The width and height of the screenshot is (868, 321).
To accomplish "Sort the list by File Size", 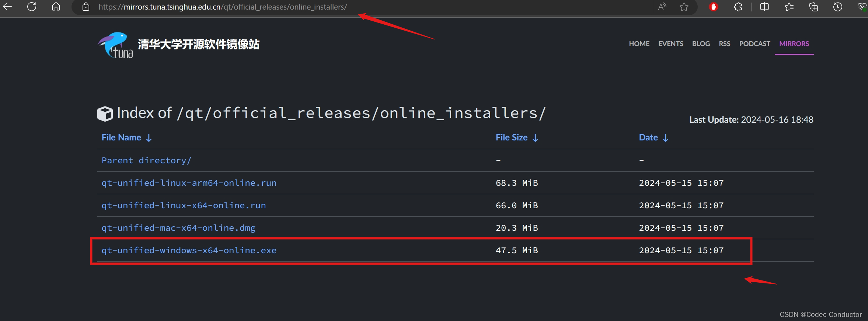I will click(517, 137).
